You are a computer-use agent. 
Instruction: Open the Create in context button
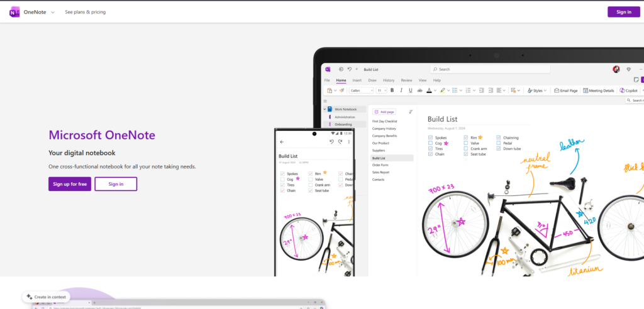(x=46, y=296)
